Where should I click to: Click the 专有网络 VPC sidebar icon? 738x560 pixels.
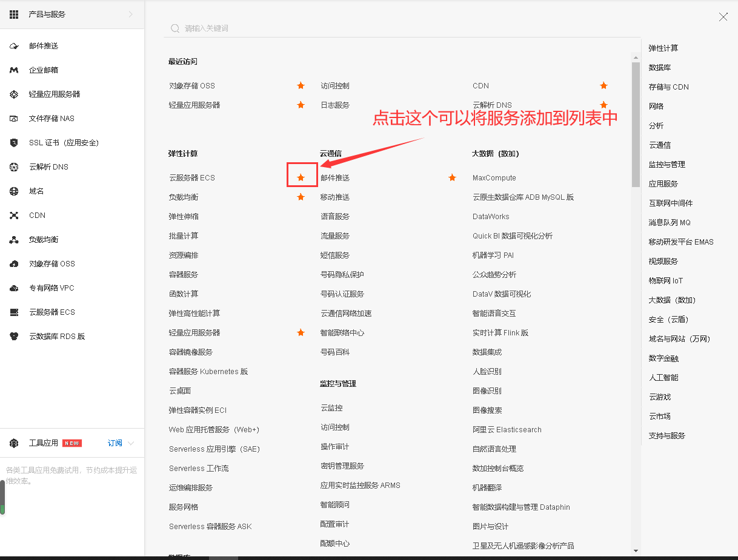pos(14,288)
